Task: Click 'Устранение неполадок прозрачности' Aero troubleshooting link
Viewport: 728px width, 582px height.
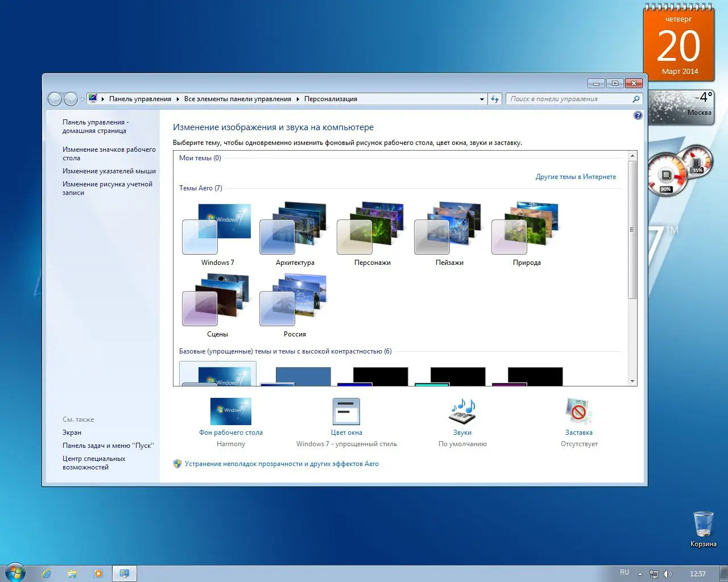Action: pyautogui.click(x=282, y=464)
